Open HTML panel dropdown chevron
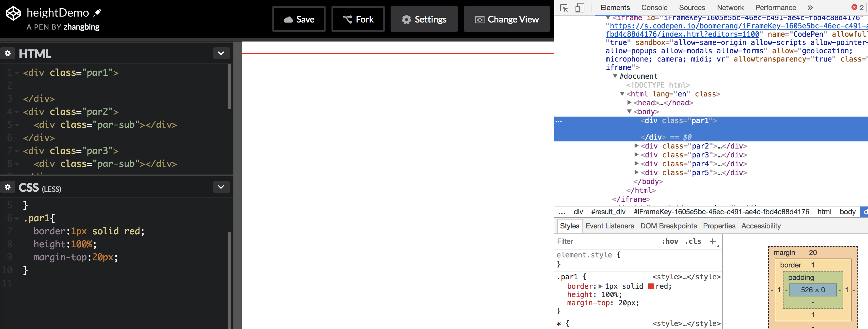The image size is (868, 329). click(x=221, y=53)
